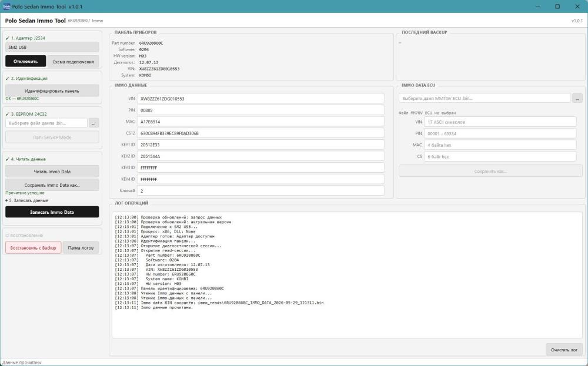Image resolution: width=588 pixels, height=366 pixels.
Task: Select the SM2 USB adapter field
Action: 52,47
